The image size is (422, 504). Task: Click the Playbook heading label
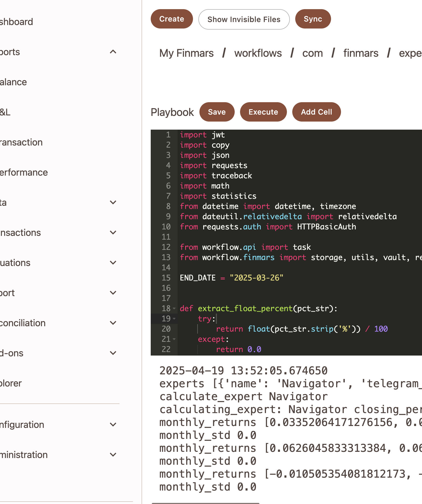coord(172,112)
